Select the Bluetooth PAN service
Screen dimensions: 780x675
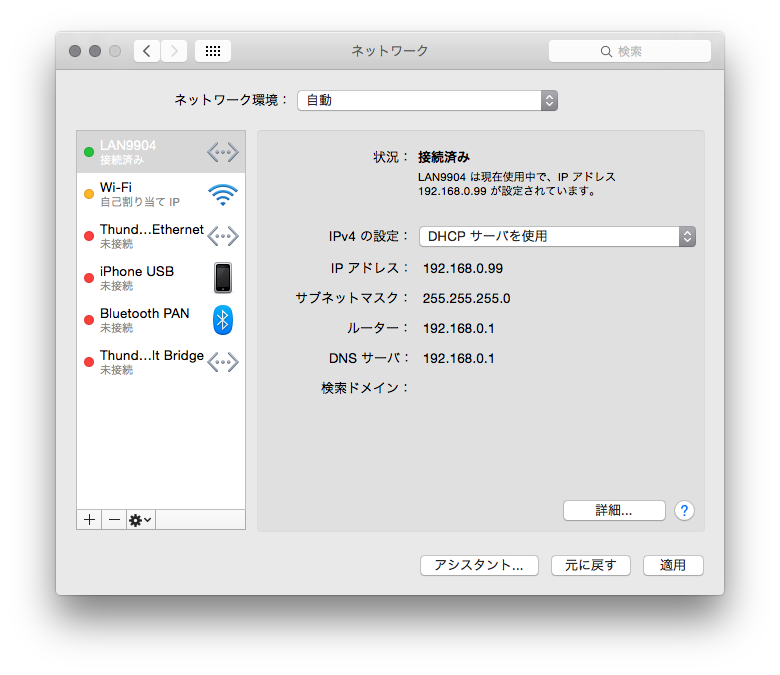tap(161, 320)
